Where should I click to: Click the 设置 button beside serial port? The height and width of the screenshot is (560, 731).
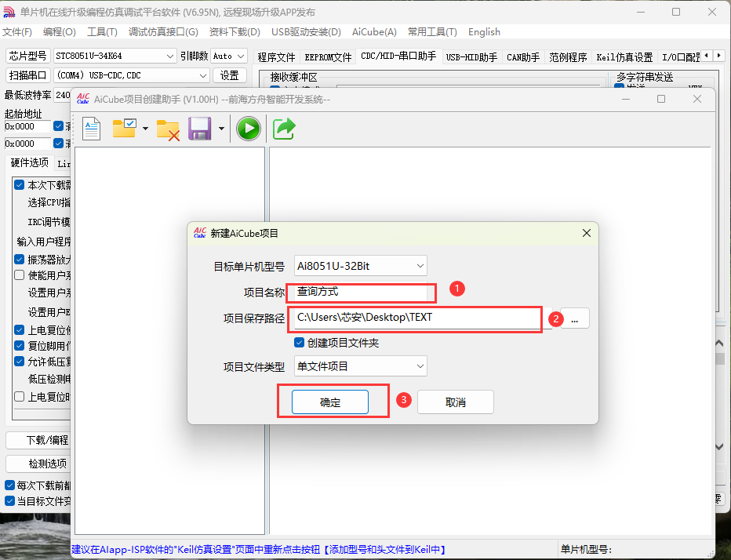click(x=229, y=75)
